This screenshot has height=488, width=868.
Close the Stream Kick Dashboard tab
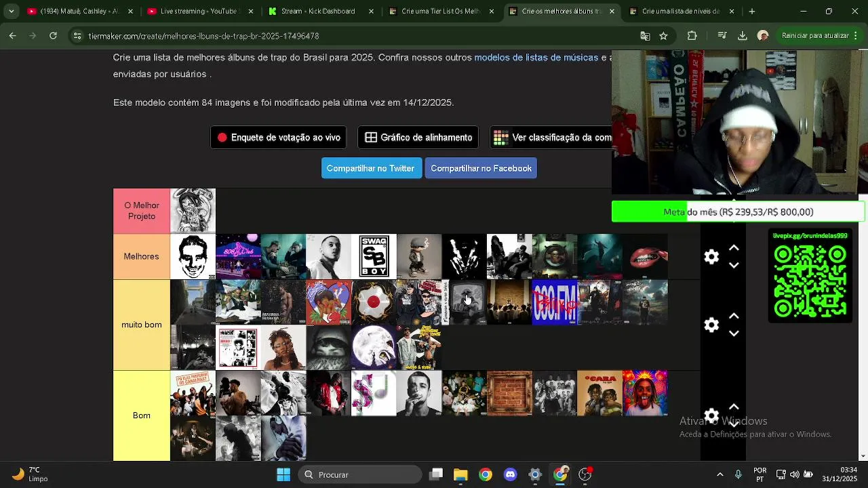coord(372,12)
